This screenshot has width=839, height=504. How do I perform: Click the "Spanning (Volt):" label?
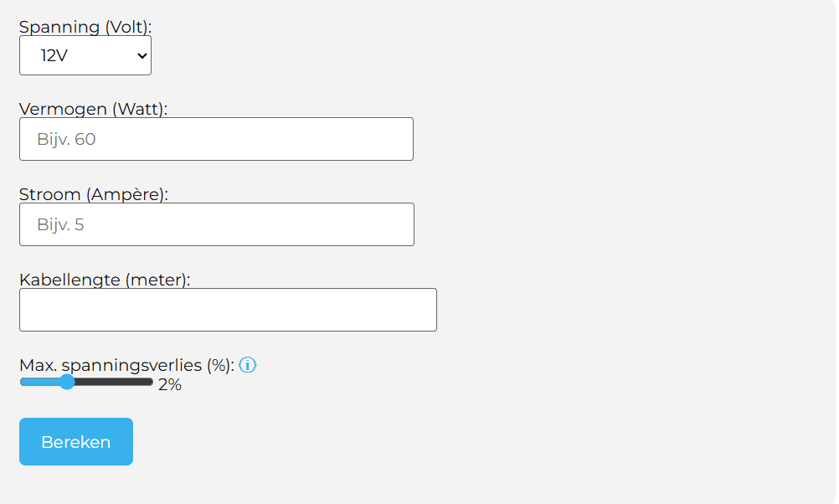[85, 27]
